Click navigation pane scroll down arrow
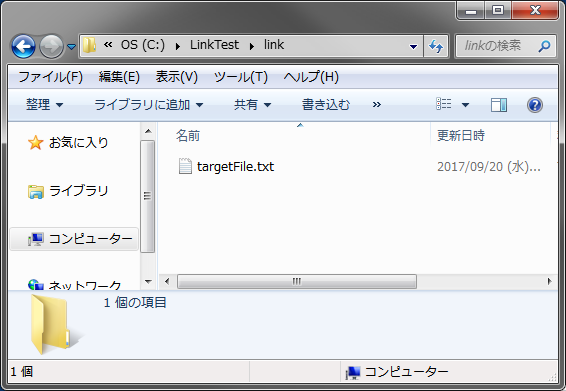Image resolution: width=566 pixels, height=391 pixels. pyautogui.click(x=148, y=281)
